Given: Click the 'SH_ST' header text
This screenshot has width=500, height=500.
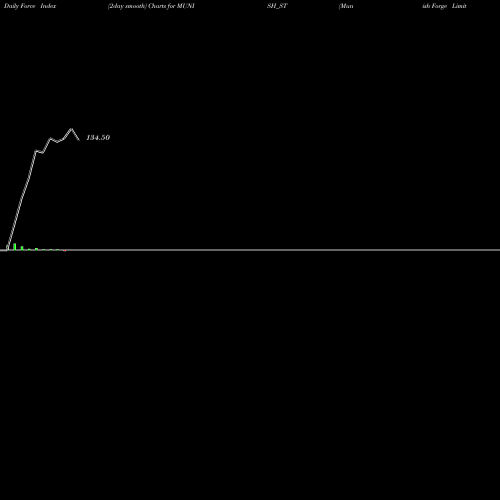Looking at the screenshot, I should click(x=277, y=6).
